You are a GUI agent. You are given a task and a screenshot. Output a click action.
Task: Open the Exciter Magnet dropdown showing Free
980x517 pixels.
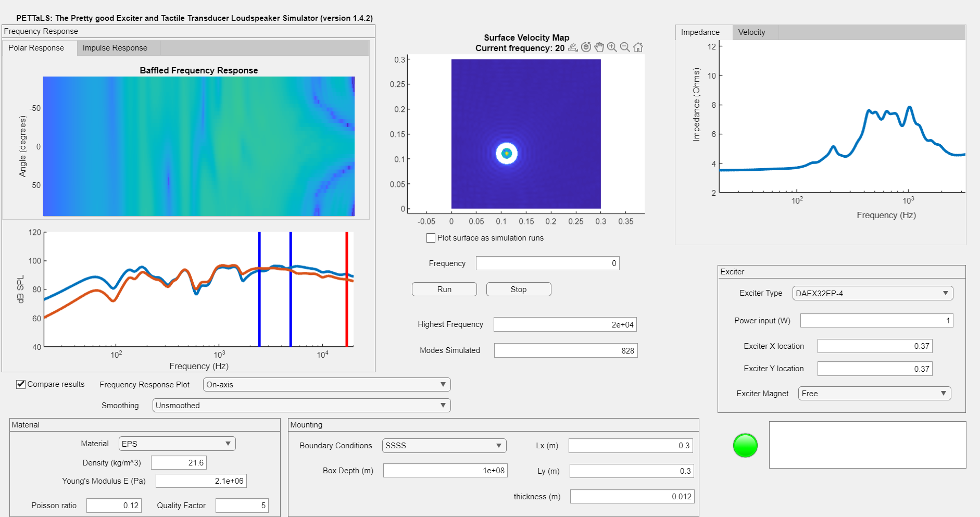(x=874, y=394)
